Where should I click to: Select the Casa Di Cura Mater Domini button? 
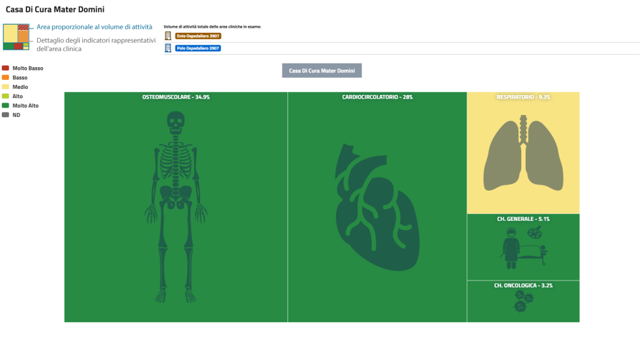[x=321, y=71]
